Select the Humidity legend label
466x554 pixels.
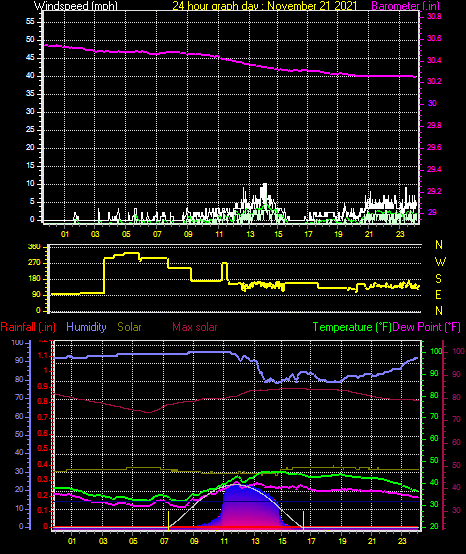86,327
